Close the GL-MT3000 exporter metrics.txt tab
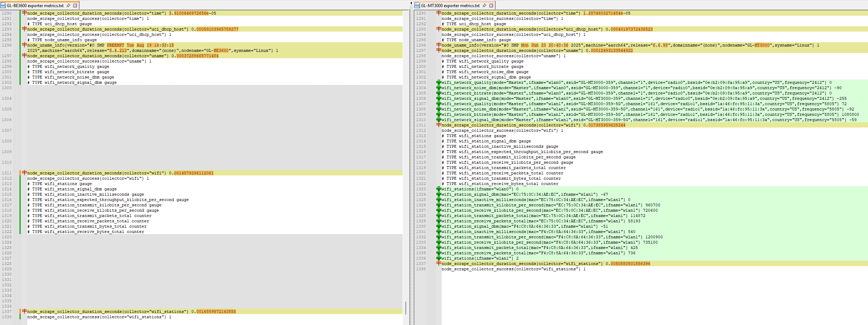The height and width of the screenshot is (325, 868). click(491, 5)
